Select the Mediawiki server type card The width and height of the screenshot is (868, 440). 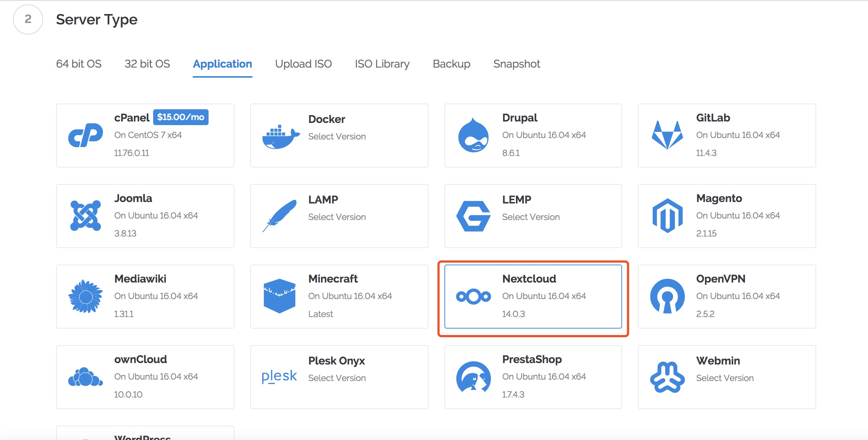pyautogui.click(x=145, y=296)
